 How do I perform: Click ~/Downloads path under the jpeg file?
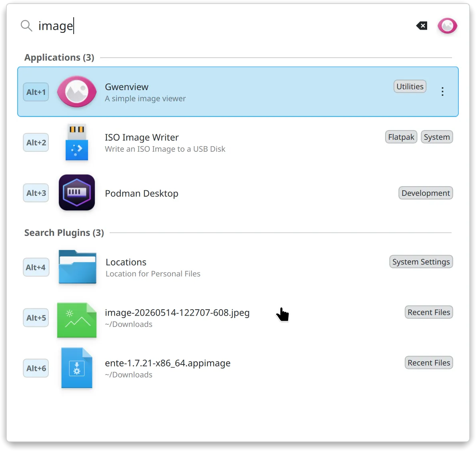(x=129, y=324)
